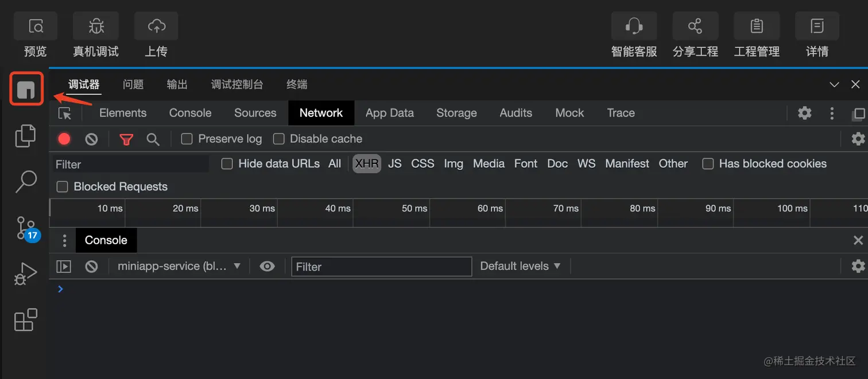Image resolution: width=868 pixels, height=379 pixels.
Task: Click the 50 ms timeline marker
Action: pyautogui.click(x=414, y=208)
